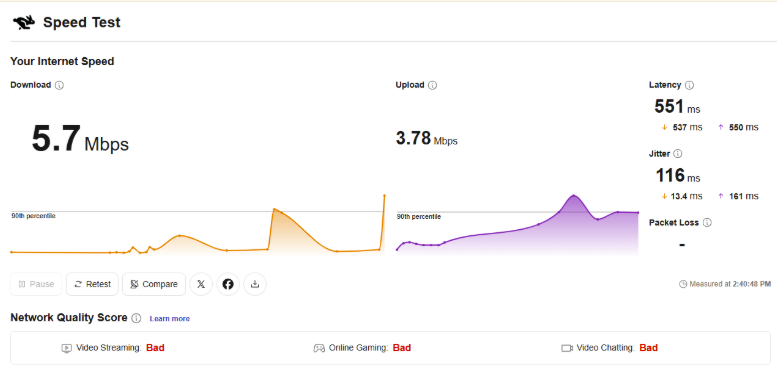777x371 pixels.
Task: Click the Video Chatting camera icon
Action: 567,348
